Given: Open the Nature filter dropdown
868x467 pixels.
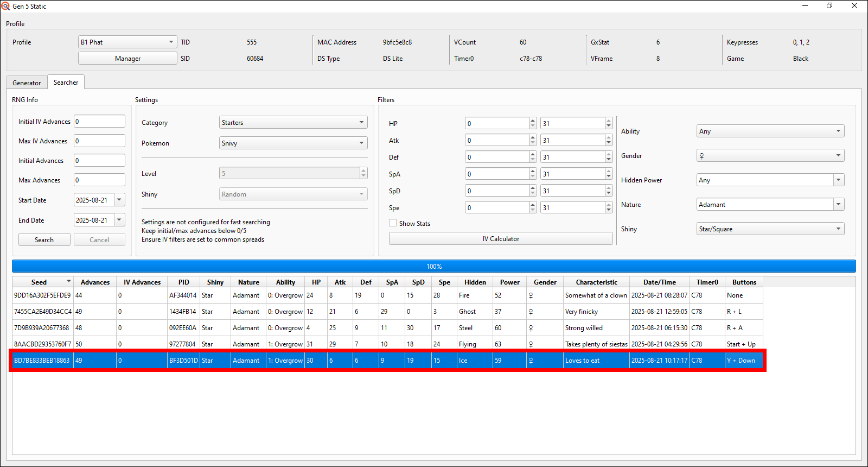Looking at the screenshot, I should click(839, 205).
